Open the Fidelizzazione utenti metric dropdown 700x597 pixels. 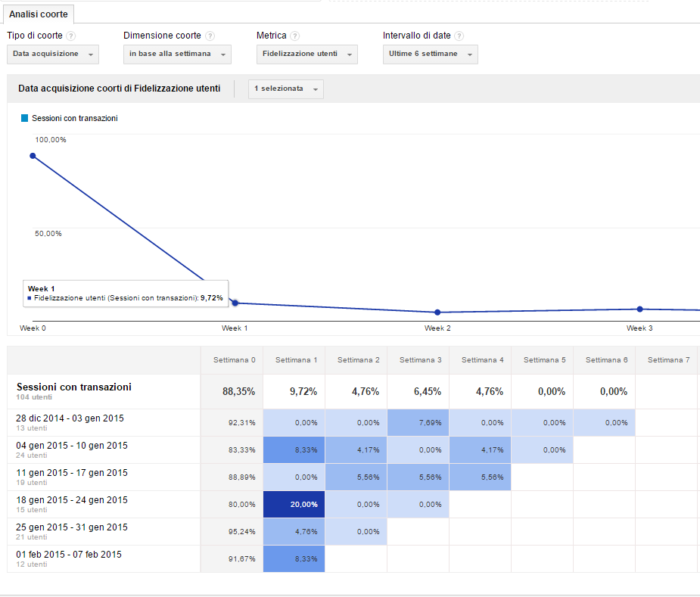pos(306,54)
